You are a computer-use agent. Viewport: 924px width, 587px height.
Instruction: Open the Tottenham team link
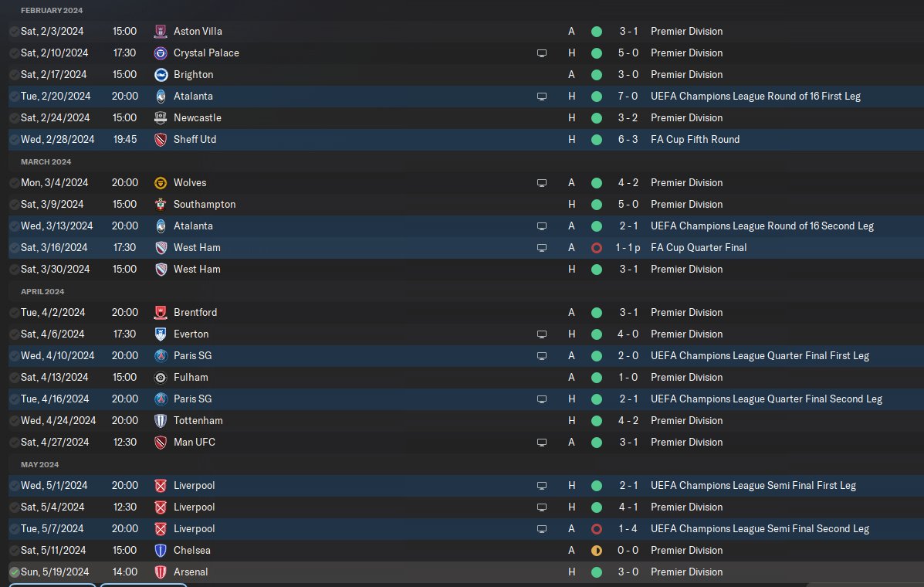coord(198,421)
